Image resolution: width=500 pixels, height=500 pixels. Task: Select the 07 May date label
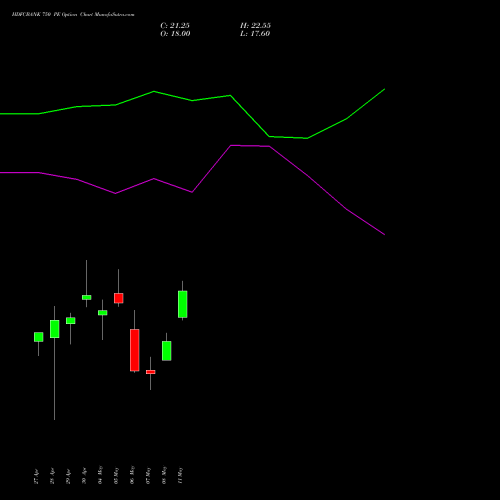point(148,475)
